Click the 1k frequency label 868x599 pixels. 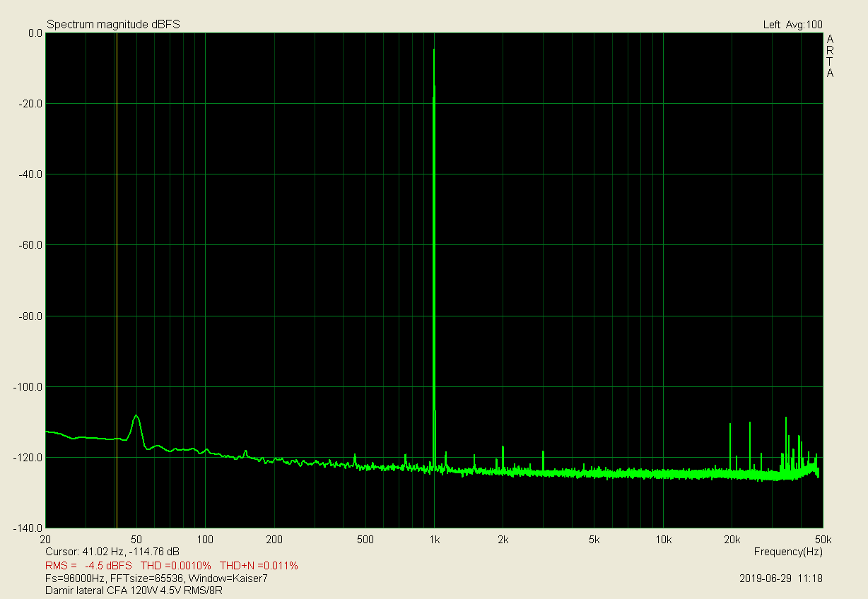pos(434,540)
